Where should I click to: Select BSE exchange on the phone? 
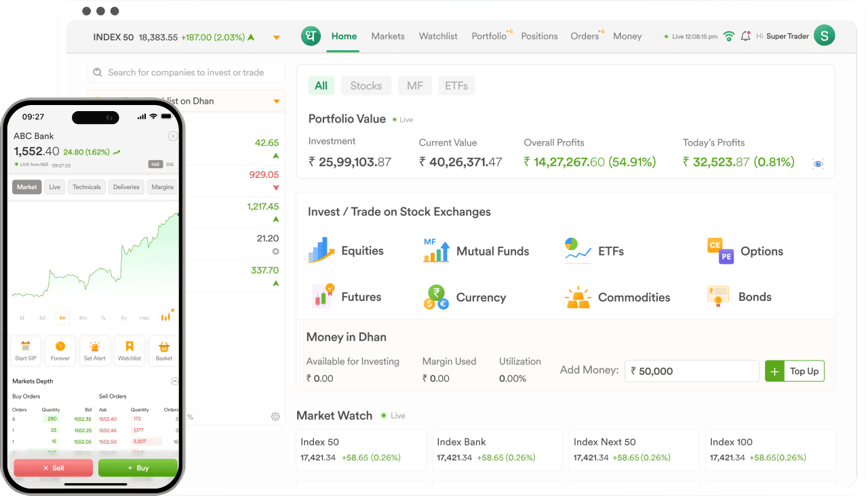click(x=170, y=164)
